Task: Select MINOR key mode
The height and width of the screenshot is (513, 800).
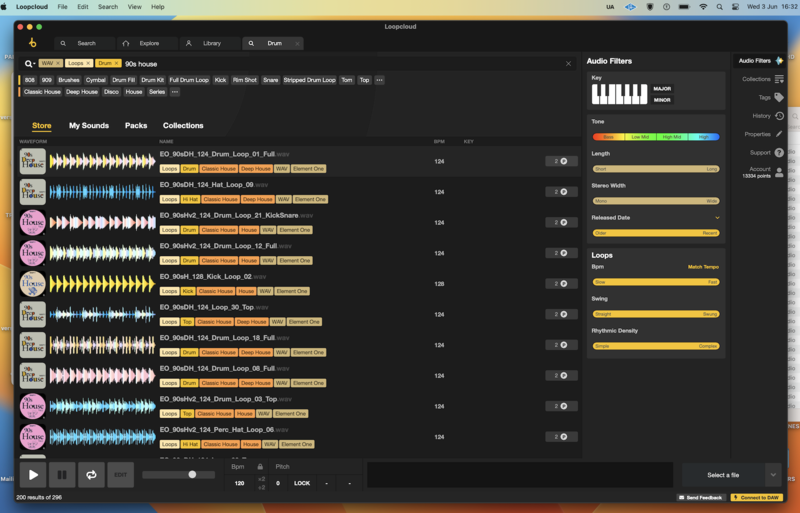Action: click(662, 100)
